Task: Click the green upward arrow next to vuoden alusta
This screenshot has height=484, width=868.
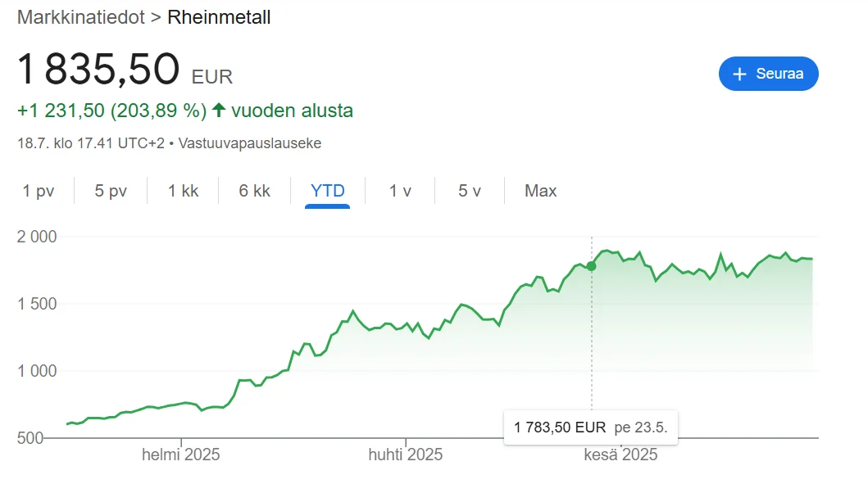Action: pos(218,110)
